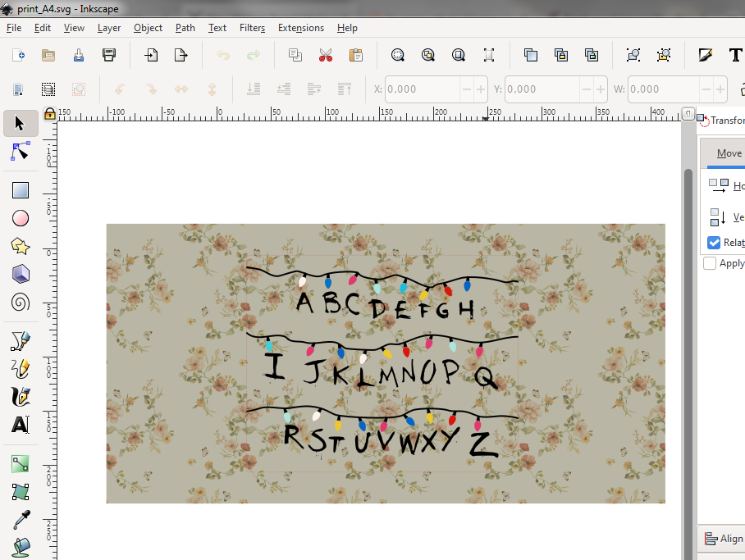Click the W width input field
This screenshot has height=560, width=745.
663,89
